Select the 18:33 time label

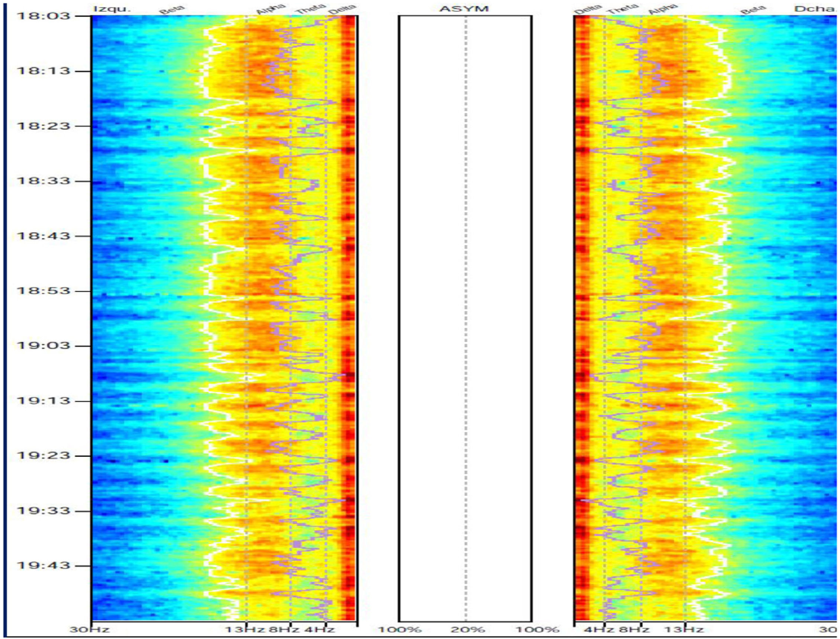[x=44, y=181]
